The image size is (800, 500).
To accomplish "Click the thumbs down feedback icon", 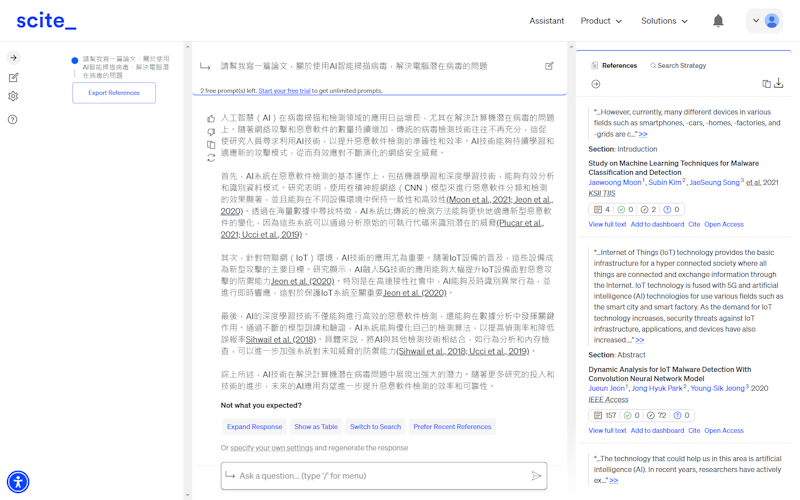I will tap(211, 132).
